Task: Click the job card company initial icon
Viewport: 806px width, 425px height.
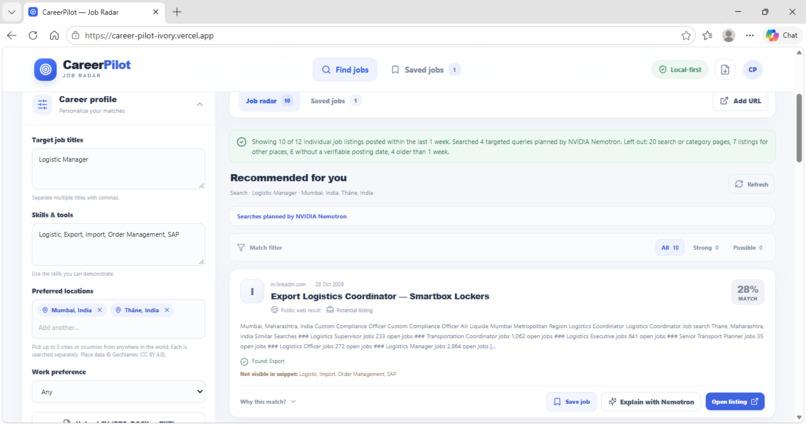Action: pyautogui.click(x=252, y=292)
